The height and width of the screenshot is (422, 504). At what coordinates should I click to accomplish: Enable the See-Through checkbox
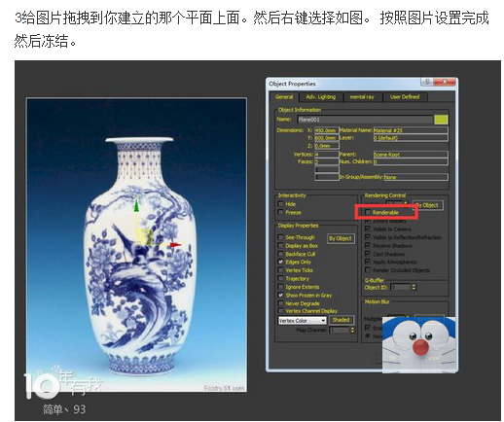(281, 237)
